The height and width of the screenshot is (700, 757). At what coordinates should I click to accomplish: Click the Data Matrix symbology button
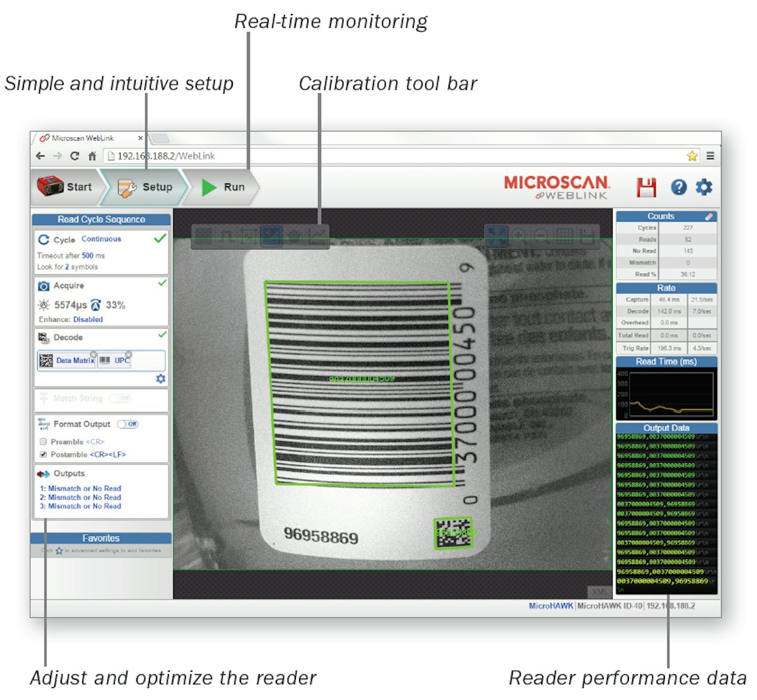pos(67,360)
